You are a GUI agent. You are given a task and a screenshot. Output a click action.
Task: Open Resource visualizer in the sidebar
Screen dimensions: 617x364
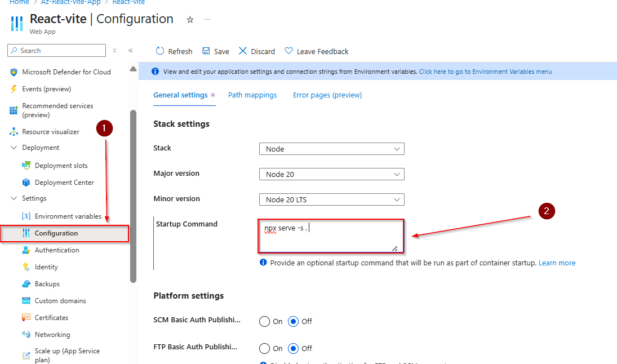coord(51,132)
